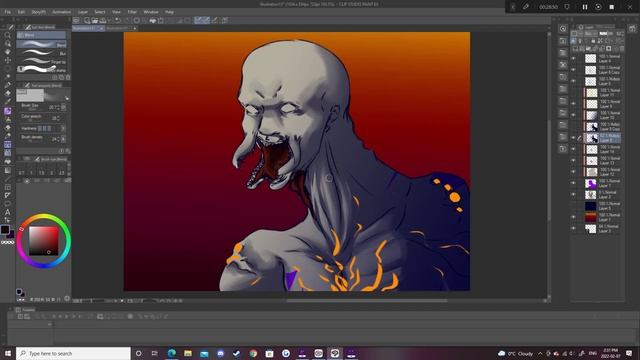Open the Animation menu
This screenshot has height=360, width=640.
point(62,12)
